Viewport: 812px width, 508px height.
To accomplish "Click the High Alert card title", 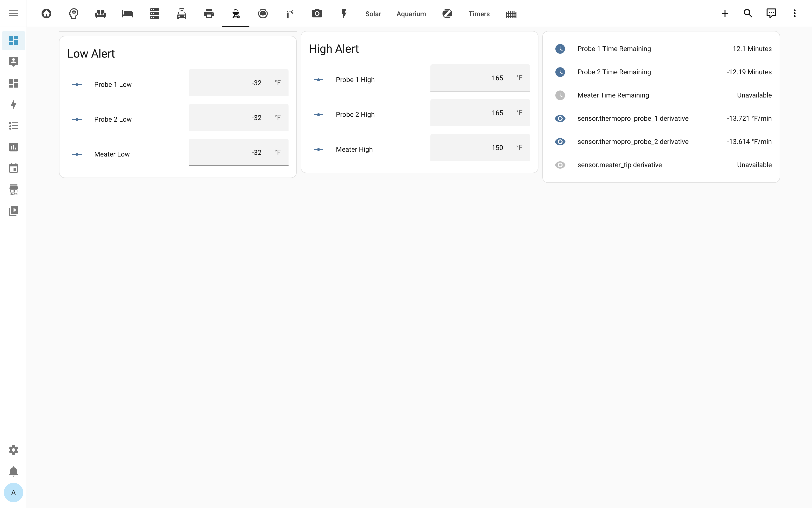I will tap(333, 49).
